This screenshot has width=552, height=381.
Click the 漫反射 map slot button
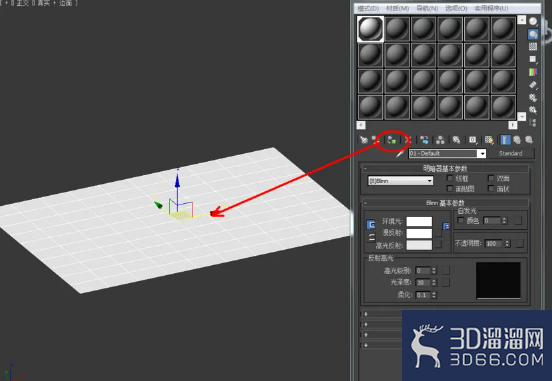click(438, 233)
